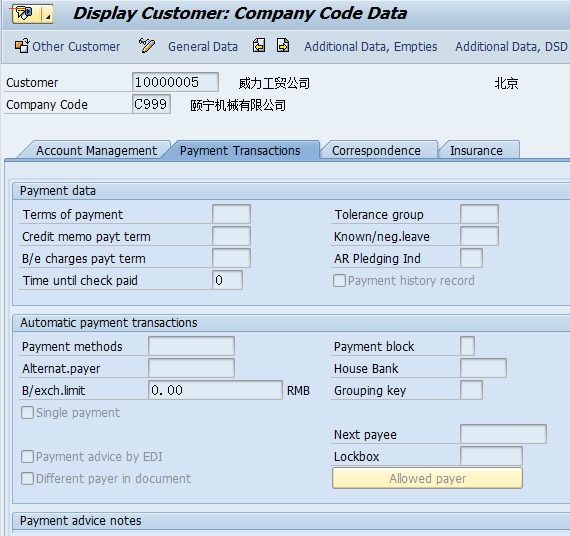Click the services-for-object icon in title bar
The height and width of the screenshot is (536, 570).
point(25,14)
